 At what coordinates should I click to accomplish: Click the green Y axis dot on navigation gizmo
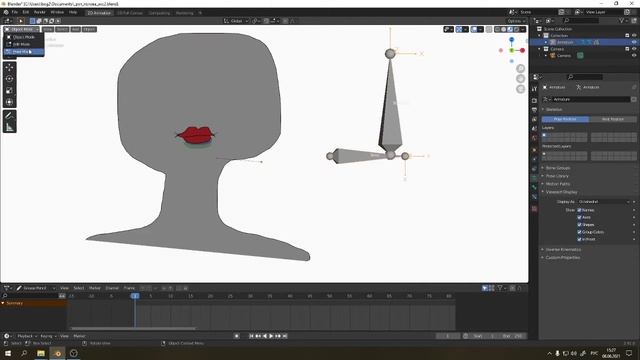point(511,50)
